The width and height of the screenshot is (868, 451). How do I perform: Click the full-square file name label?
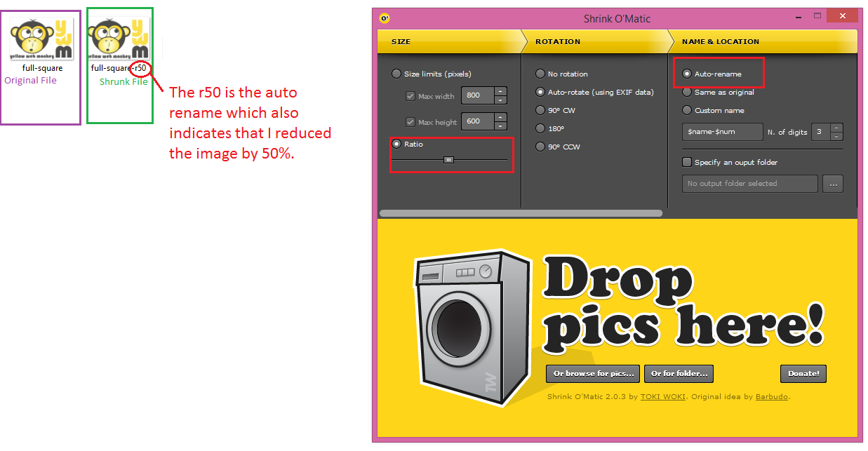(42, 68)
